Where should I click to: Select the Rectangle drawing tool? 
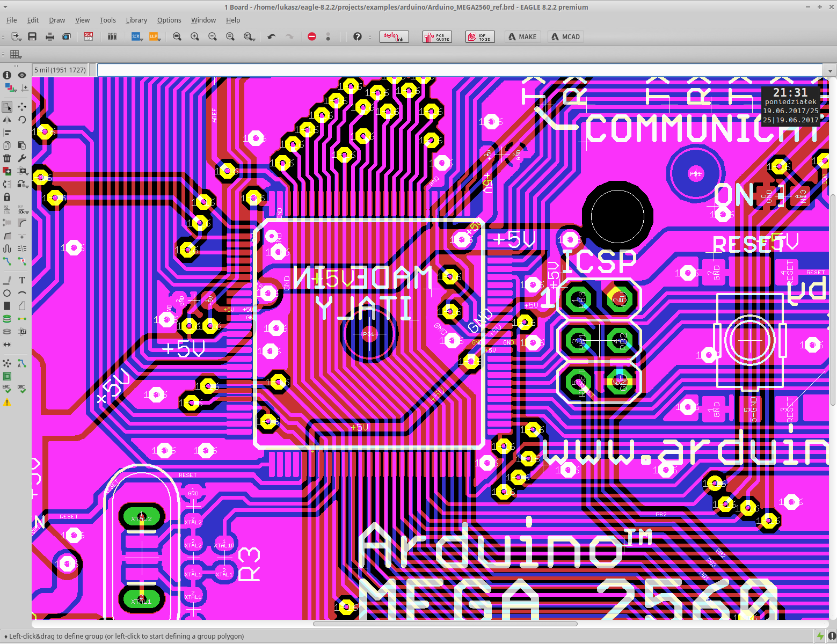7,306
